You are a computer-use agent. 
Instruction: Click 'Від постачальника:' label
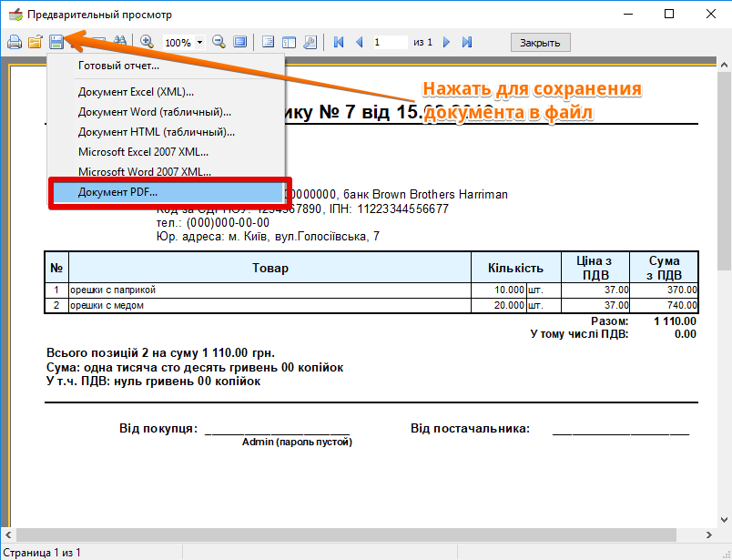coord(470,428)
